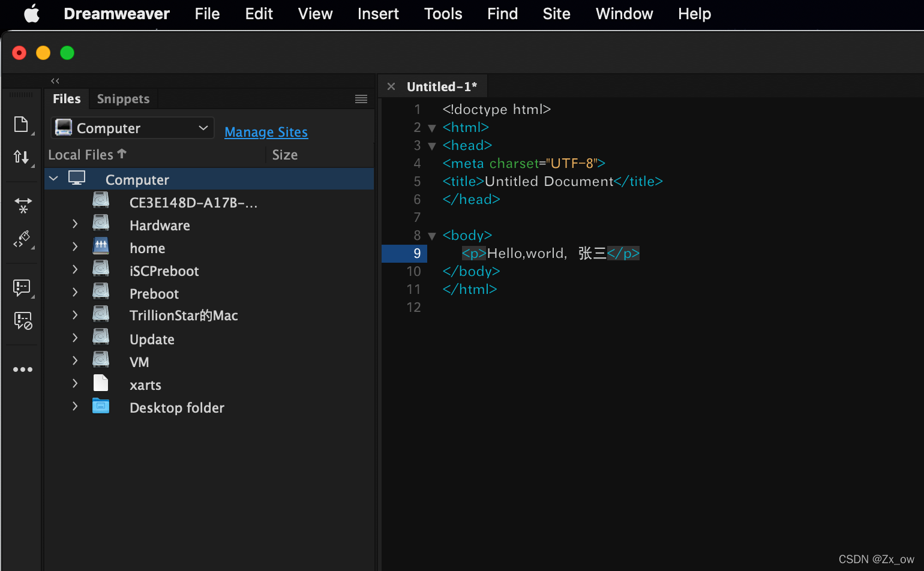Click the home network volume icon
This screenshot has width=924, height=571.
101,246
